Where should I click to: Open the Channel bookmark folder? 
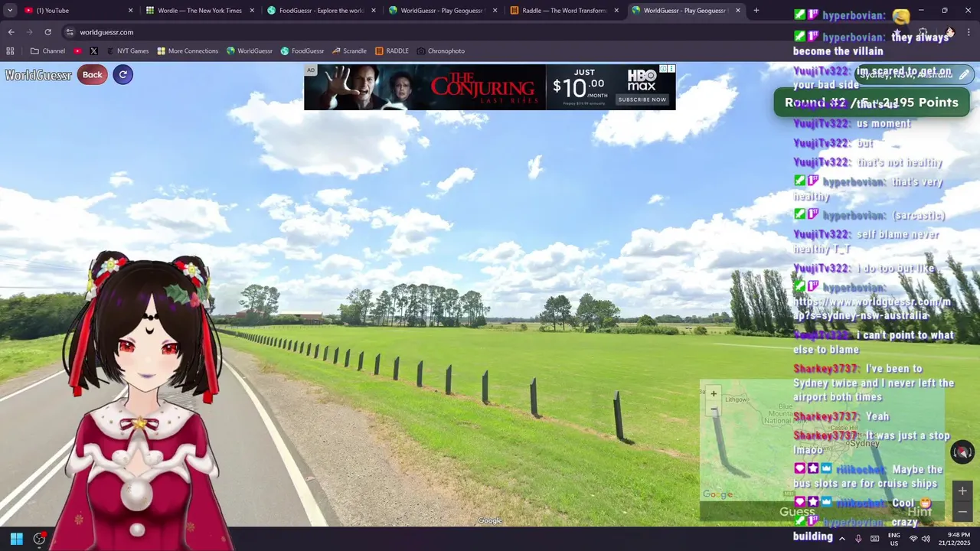[x=47, y=51]
